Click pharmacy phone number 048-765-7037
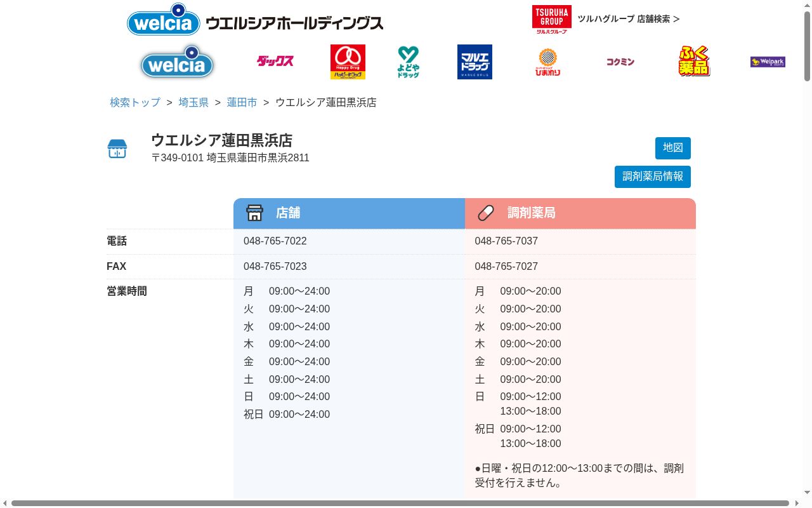Screen dimensions: 812x508 coord(506,241)
